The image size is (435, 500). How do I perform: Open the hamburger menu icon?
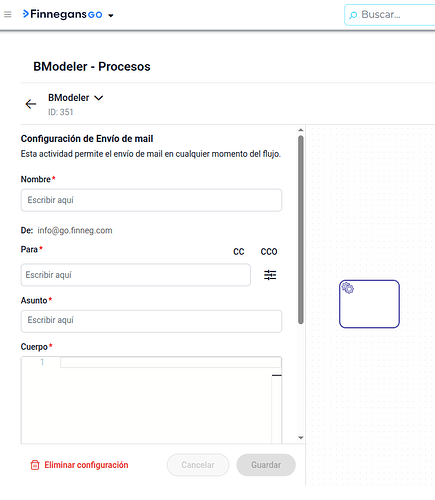click(8, 14)
